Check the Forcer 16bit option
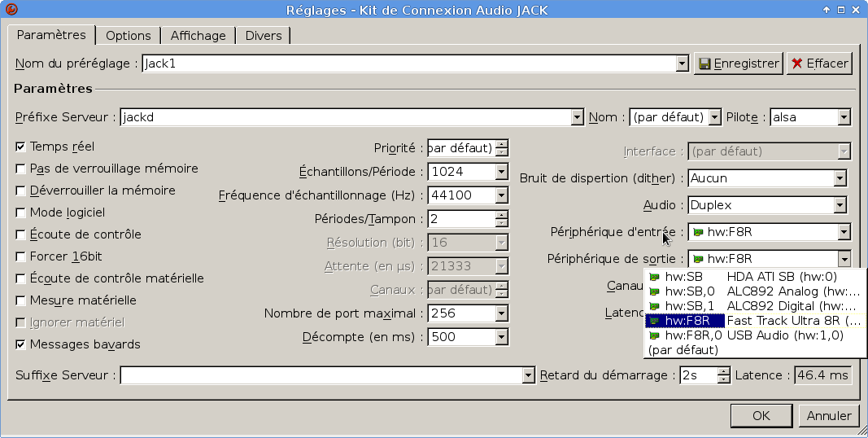 [20, 256]
